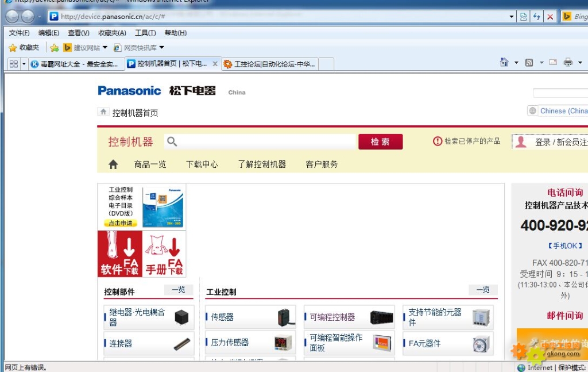Image resolution: width=588 pixels, height=372 pixels.
Task: Open a new blank tab
Action: 326,64
